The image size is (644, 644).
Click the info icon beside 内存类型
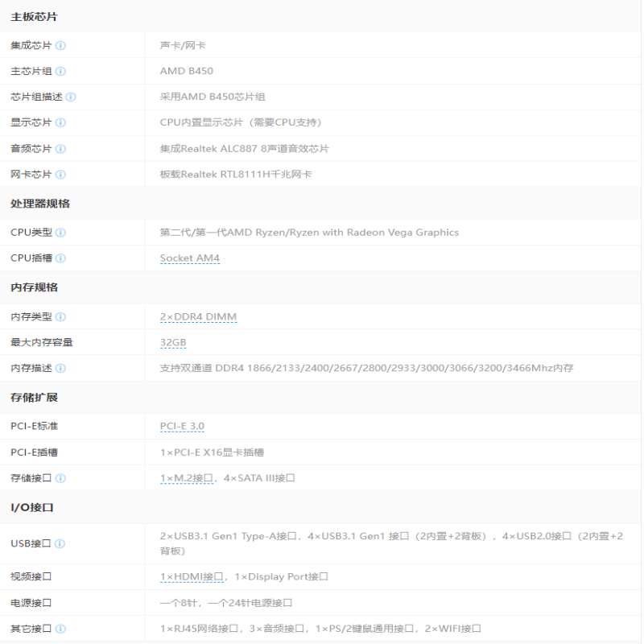[60, 317]
